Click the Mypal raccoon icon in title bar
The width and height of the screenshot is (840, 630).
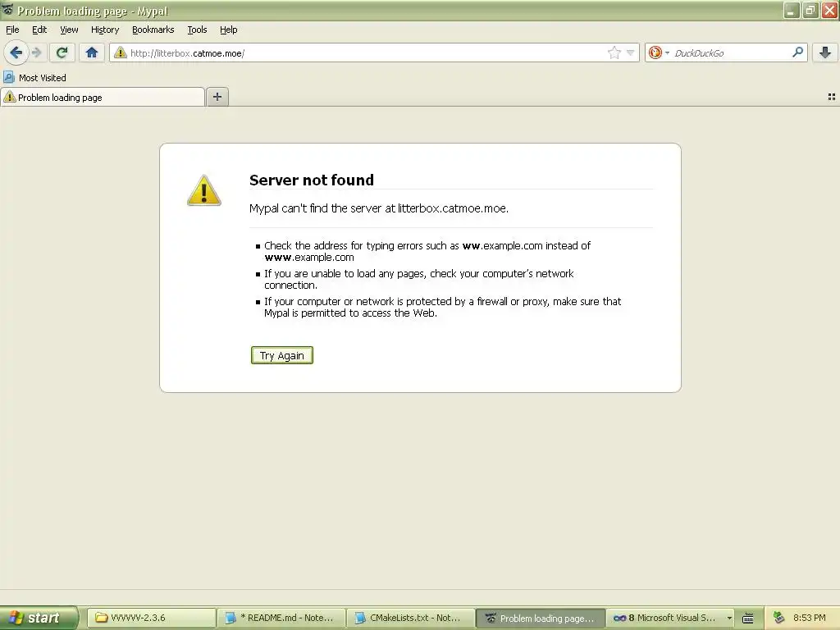(7, 10)
